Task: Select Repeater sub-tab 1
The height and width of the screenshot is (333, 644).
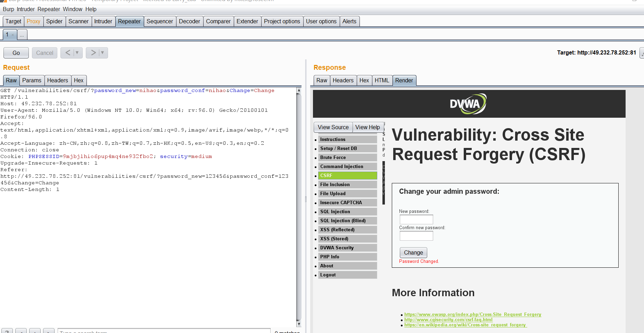Action: tap(7, 34)
